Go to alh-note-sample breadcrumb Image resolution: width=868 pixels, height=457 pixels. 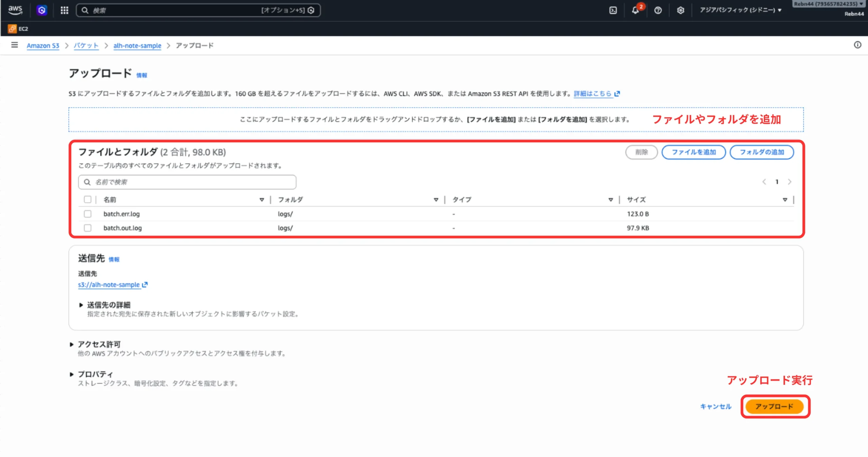[137, 45]
